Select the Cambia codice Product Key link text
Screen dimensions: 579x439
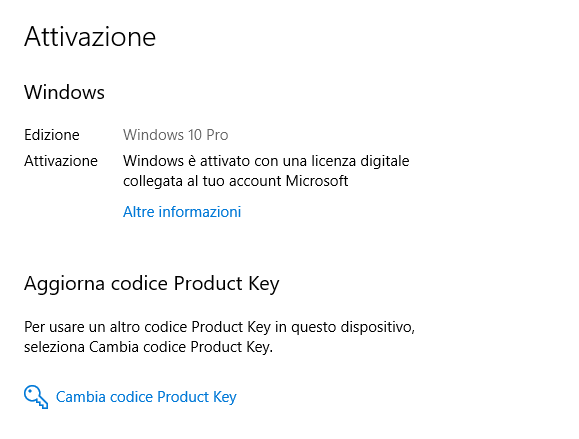tap(146, 397)
